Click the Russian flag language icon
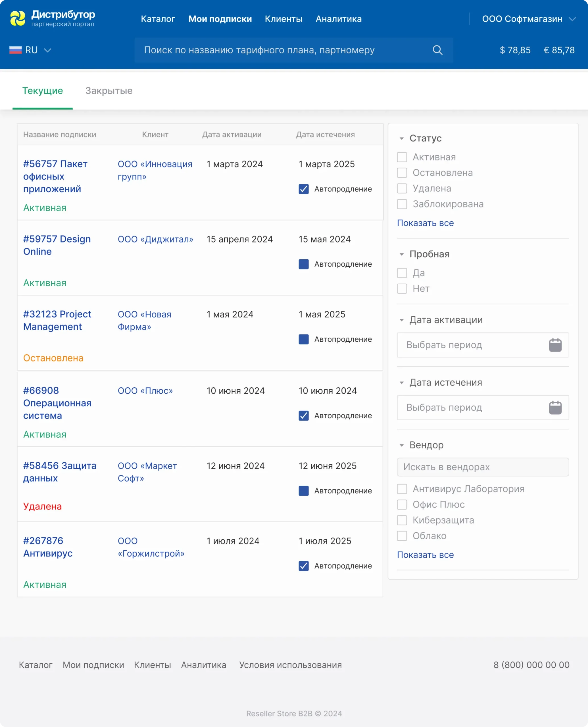The image size is (588, 727). tap(16, 50)
